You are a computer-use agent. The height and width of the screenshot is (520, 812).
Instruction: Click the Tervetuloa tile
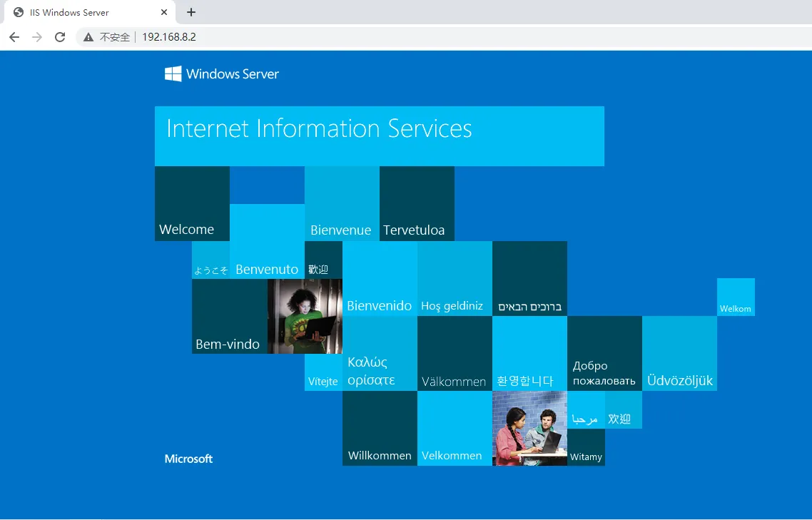[x=417, y=203]
